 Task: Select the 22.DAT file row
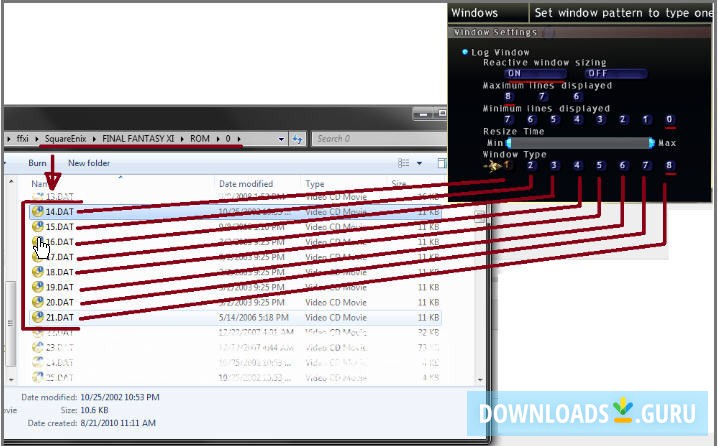pyautogui.click(x=235, y=332)
